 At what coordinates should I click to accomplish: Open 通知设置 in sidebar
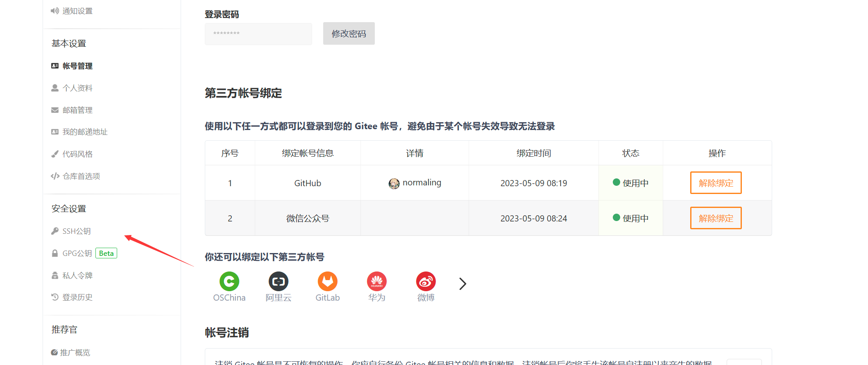(x=77, y=11)
